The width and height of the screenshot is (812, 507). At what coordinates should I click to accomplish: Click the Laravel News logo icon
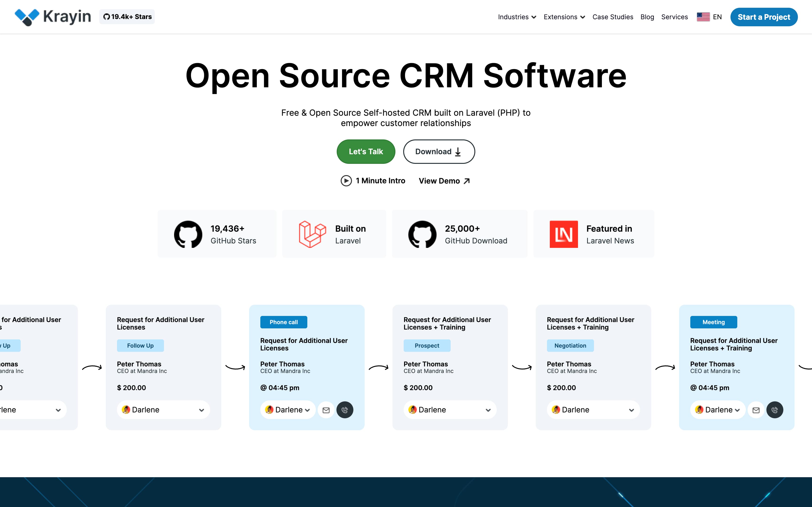coord(563,234)
